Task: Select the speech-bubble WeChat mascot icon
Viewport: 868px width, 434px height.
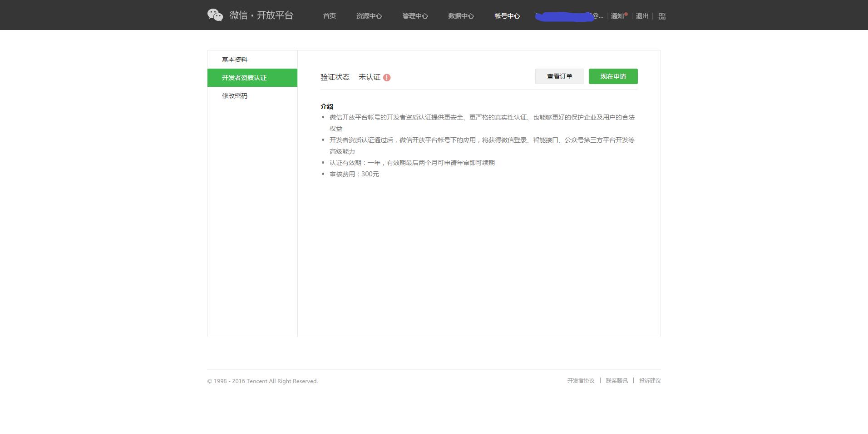Action: (x=215, y=15)
